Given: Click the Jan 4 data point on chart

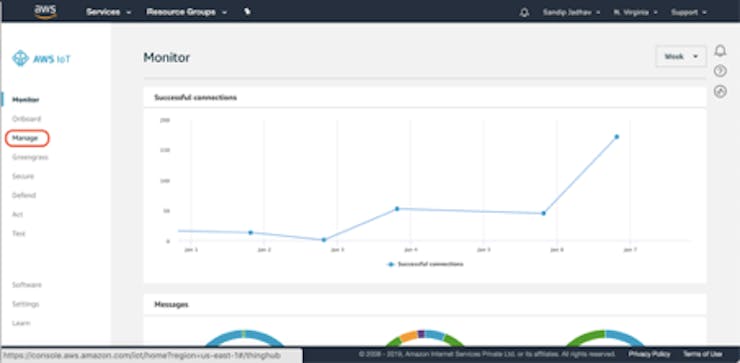Looking at the screenshot, I should 397,209.
